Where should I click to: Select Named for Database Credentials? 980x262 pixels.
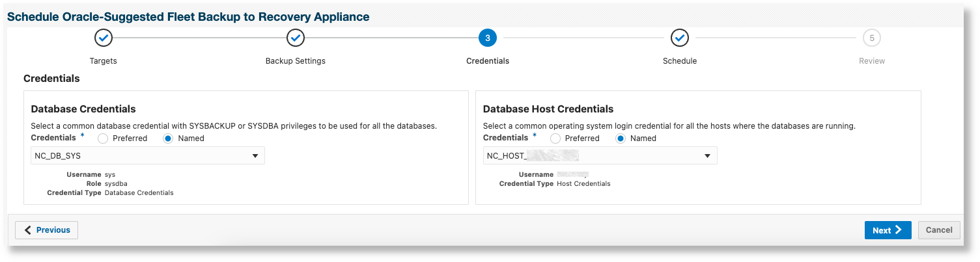coord(167,138)
